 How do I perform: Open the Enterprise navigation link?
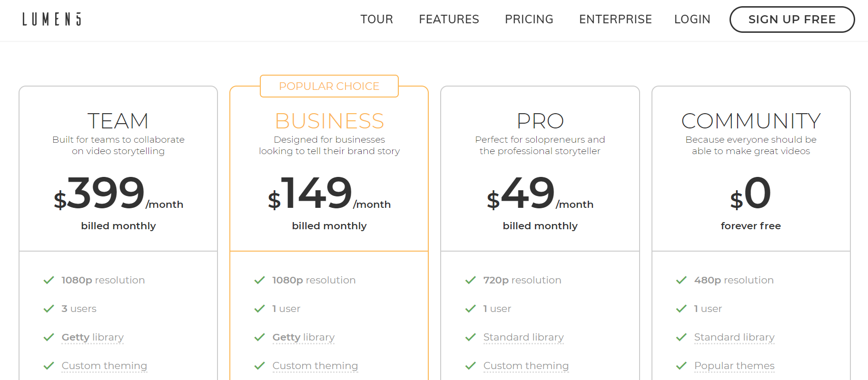click(615, 19)
